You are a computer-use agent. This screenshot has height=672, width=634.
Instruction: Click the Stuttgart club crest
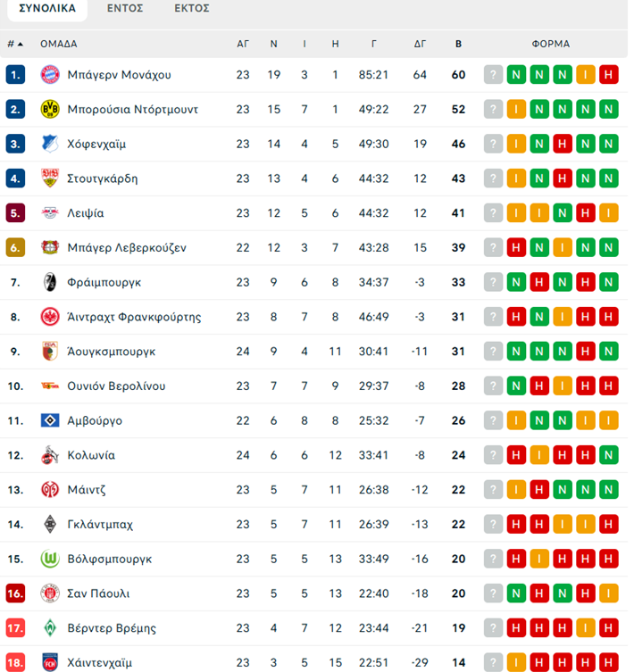pyautogui.click(x=49, y=178)
